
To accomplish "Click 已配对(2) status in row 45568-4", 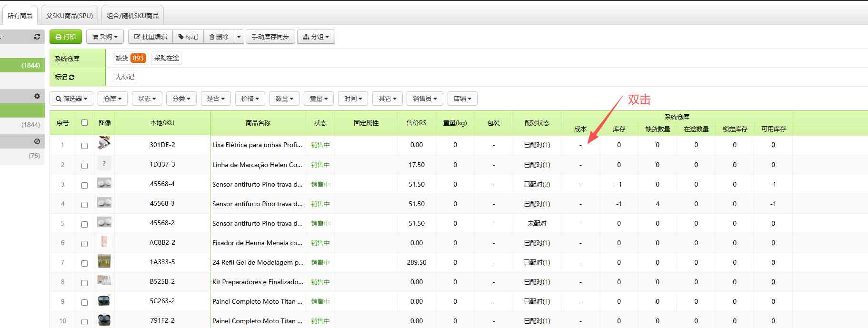I will coord(537,184).
